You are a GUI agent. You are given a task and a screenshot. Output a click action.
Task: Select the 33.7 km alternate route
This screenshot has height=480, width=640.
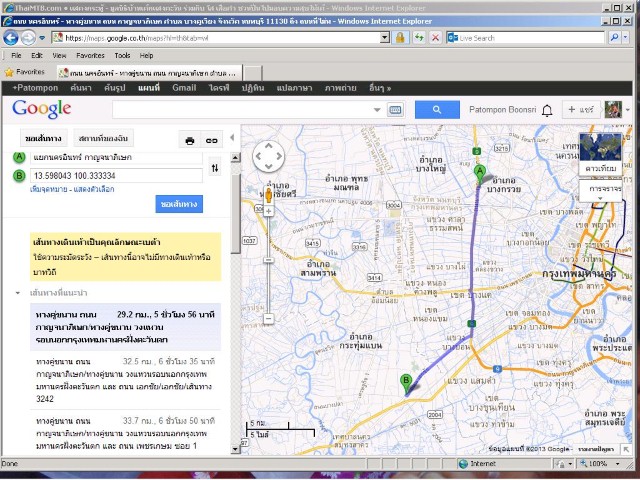coord(126,433)
